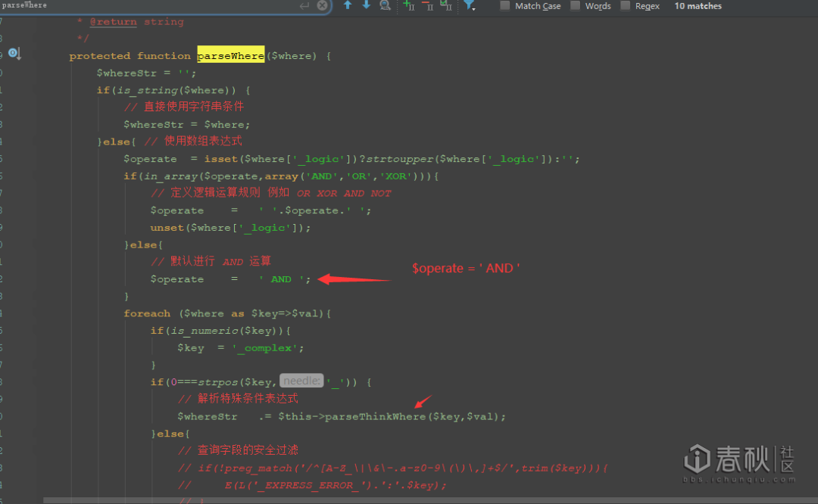Screen dimensions: 818x504
Task: Unselect occurrence with red minus icon
Action: tap(427, 5)
